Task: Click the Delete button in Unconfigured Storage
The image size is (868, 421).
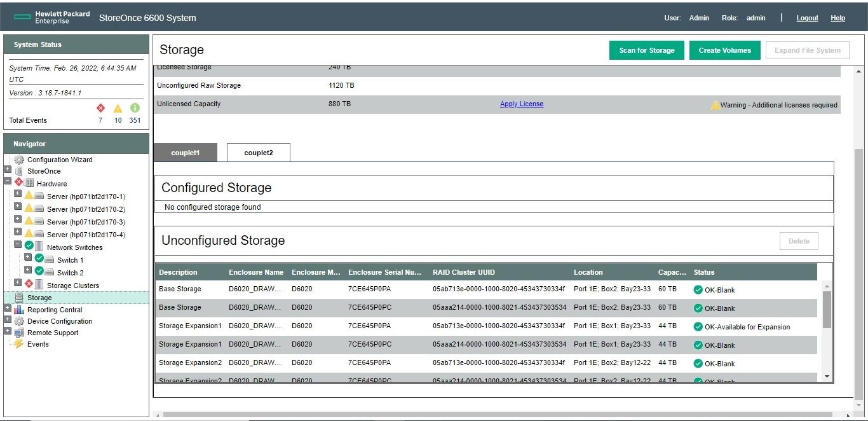Action: (799, 241)
